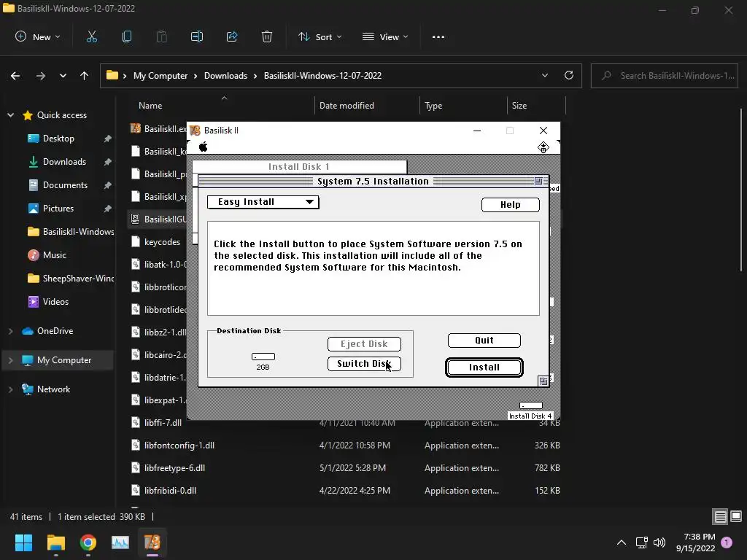
Task: Click the Share icon in Explorer toolbar
Action: [232, 36]
